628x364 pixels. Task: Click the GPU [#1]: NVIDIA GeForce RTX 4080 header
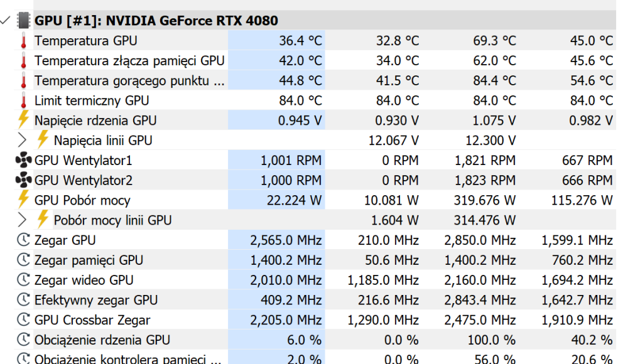[x=156, y=20]
